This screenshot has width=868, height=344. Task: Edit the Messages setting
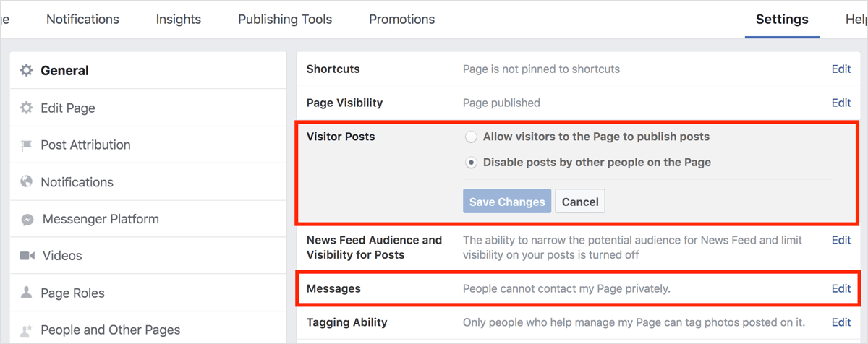pos(841,288)
